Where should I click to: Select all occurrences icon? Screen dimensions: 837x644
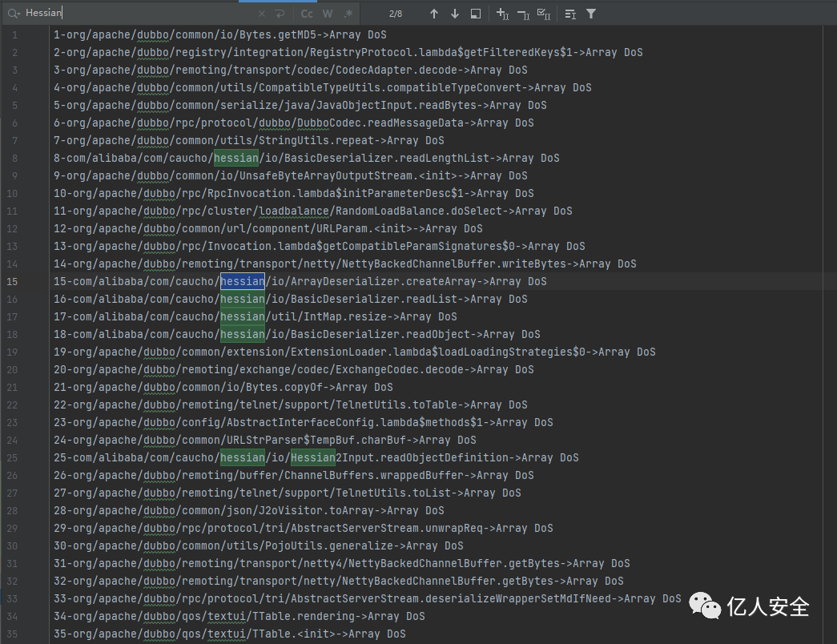543,14
